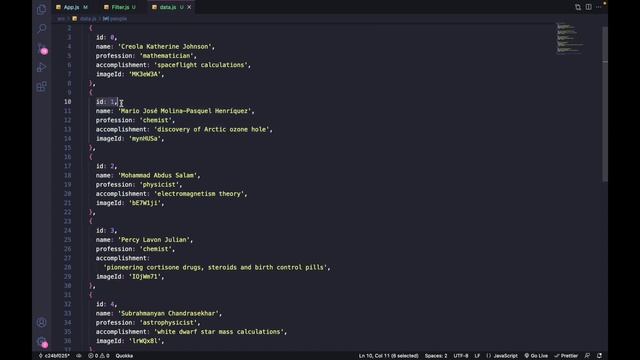The image size is (640, 360).
Task: Click the name 'Mohammad Abdus Salam'
Action: click(158, 176)
